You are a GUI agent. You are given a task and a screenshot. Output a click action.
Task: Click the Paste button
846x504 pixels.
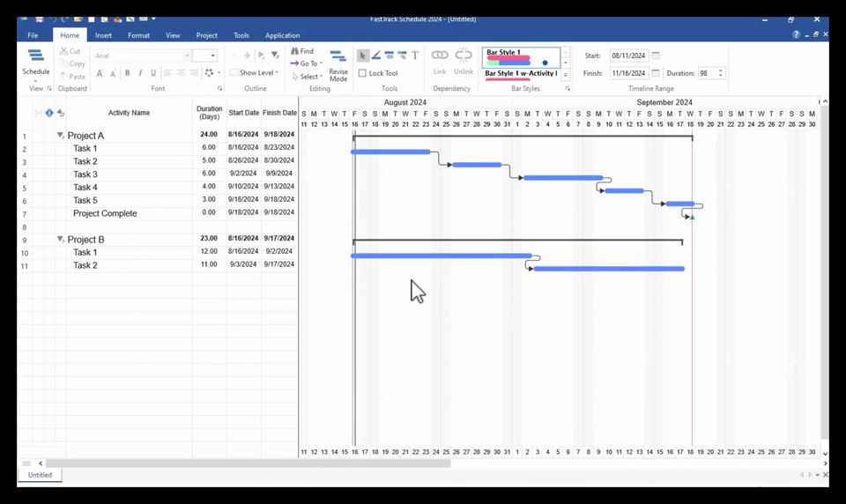(x=73, y=77)
